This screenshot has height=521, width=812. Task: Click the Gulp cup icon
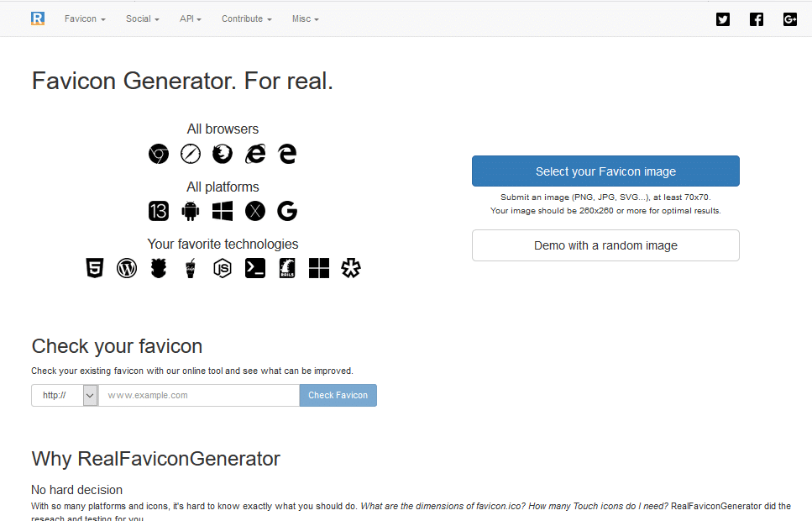pos(191,268)
